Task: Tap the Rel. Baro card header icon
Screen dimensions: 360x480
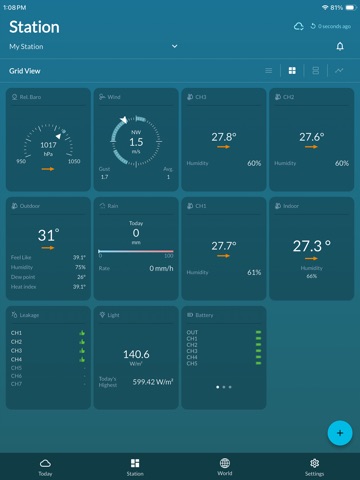Action: click(14, 97)
